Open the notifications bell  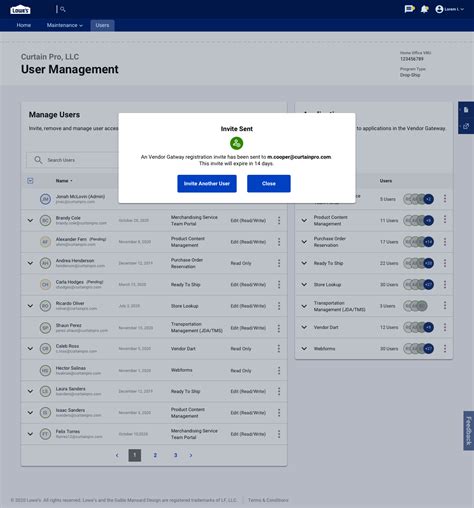pos(424,9)
